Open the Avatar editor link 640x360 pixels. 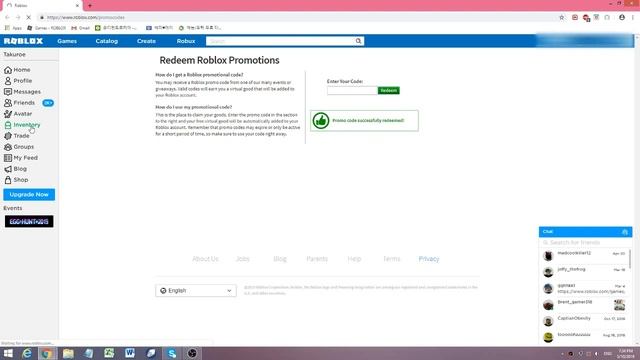[18, 114]
